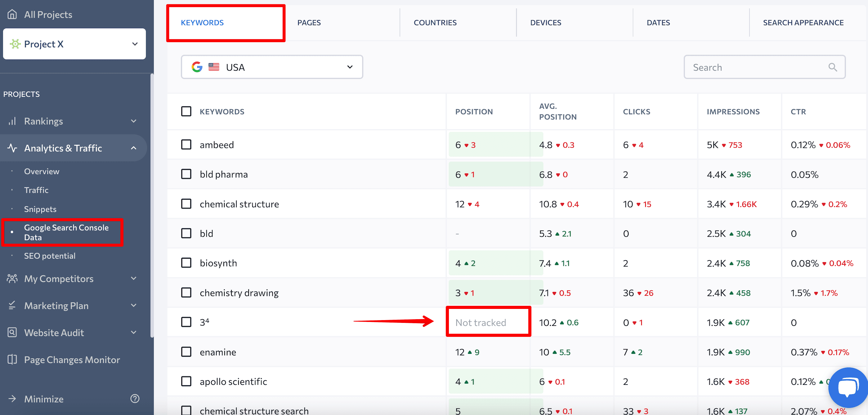Open the DEVICES tab
The width and height of the screenshot is (868, 415).
(x=575, y=23)
